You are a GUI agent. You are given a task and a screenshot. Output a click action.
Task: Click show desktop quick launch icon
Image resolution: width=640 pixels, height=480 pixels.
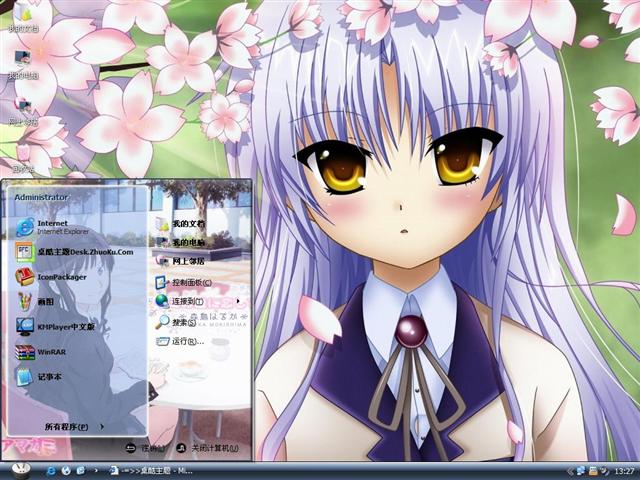pos(81,471)
